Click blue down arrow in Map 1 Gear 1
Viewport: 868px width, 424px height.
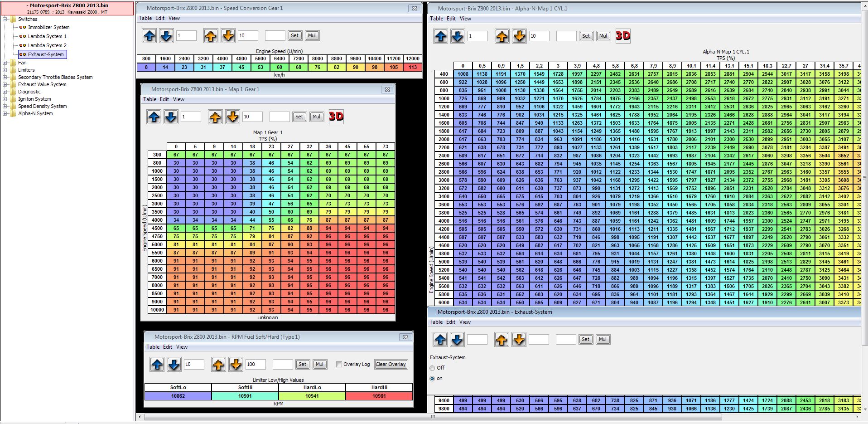coord(170,117)
